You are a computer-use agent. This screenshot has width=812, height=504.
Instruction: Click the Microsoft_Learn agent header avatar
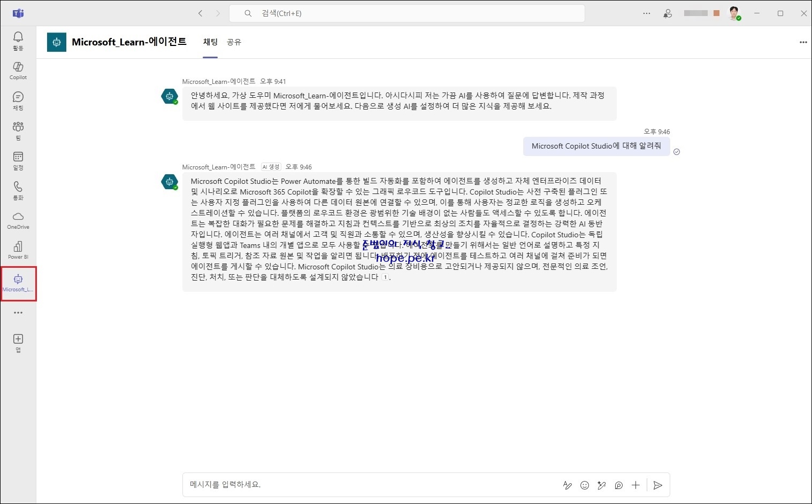(57, 42)
